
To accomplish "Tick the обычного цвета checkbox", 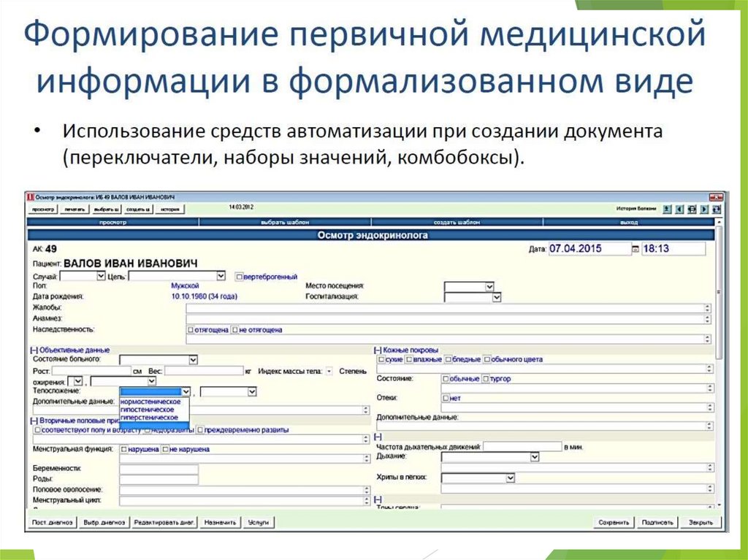I will (486, 359).
